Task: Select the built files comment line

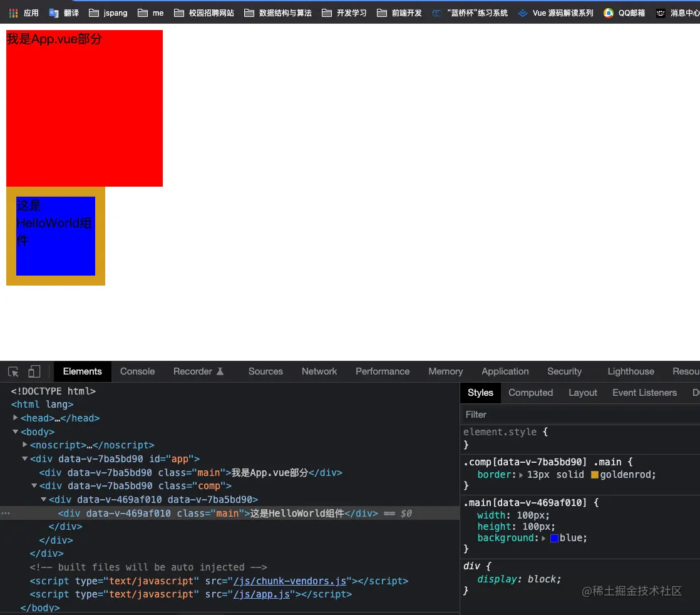Action: (x=148, y=567)
